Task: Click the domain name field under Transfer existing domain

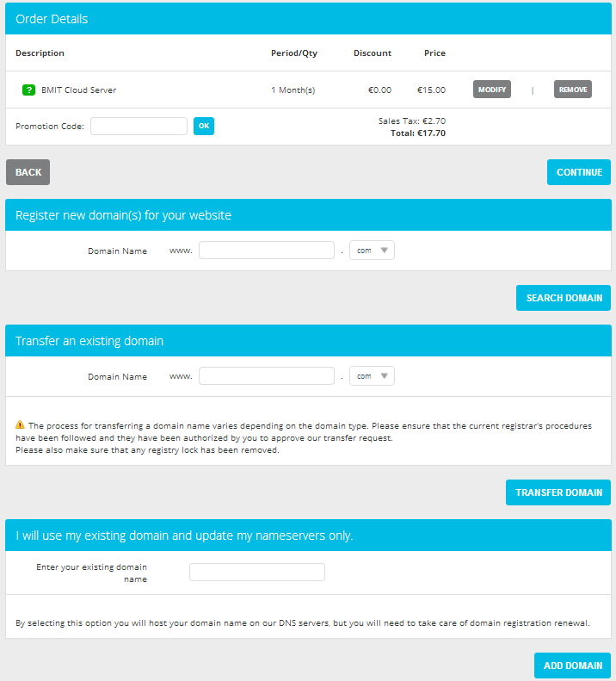Action: (267, 376)
